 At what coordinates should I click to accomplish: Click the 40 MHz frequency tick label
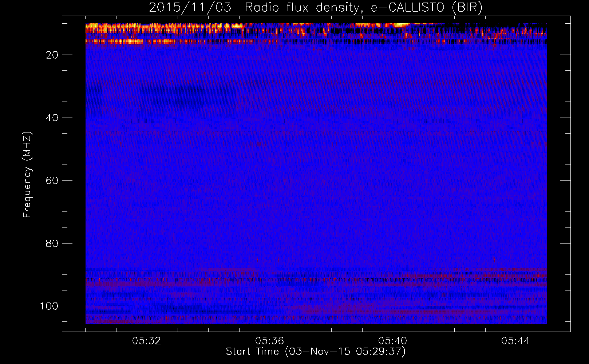pyautogui.click(x=52, y=118)
